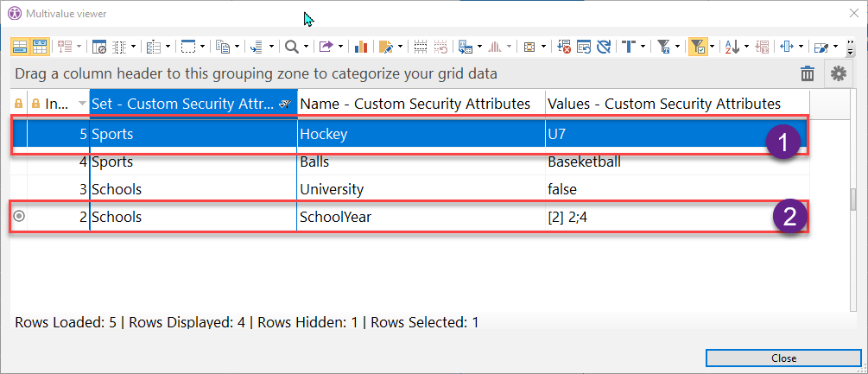Click the Close button
This screenshot has width=868, height=374.
click(x=783, y=358)
